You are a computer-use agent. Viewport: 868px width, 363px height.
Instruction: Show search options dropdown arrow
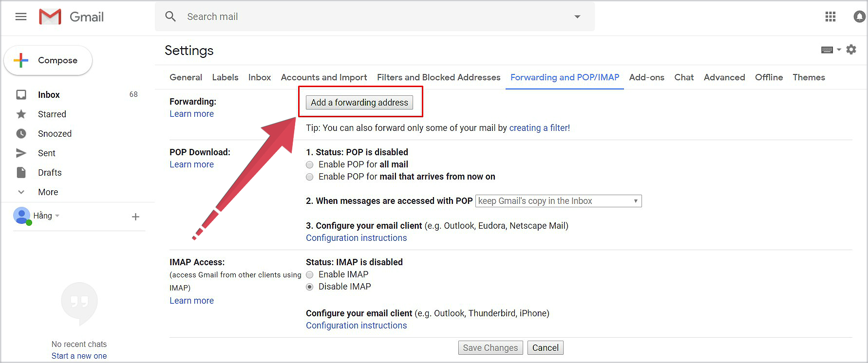577,17
